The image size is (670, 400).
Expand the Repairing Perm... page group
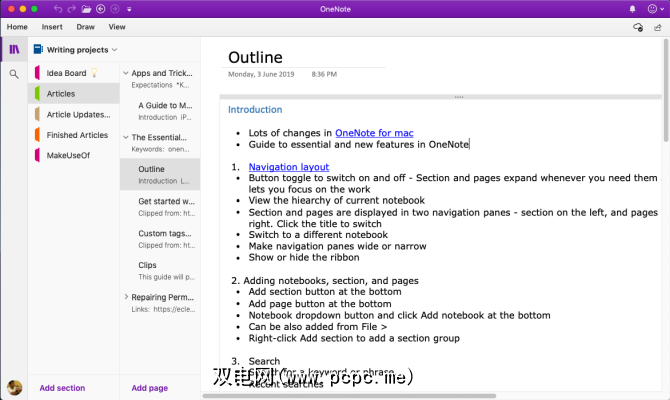tap(125, 297)
